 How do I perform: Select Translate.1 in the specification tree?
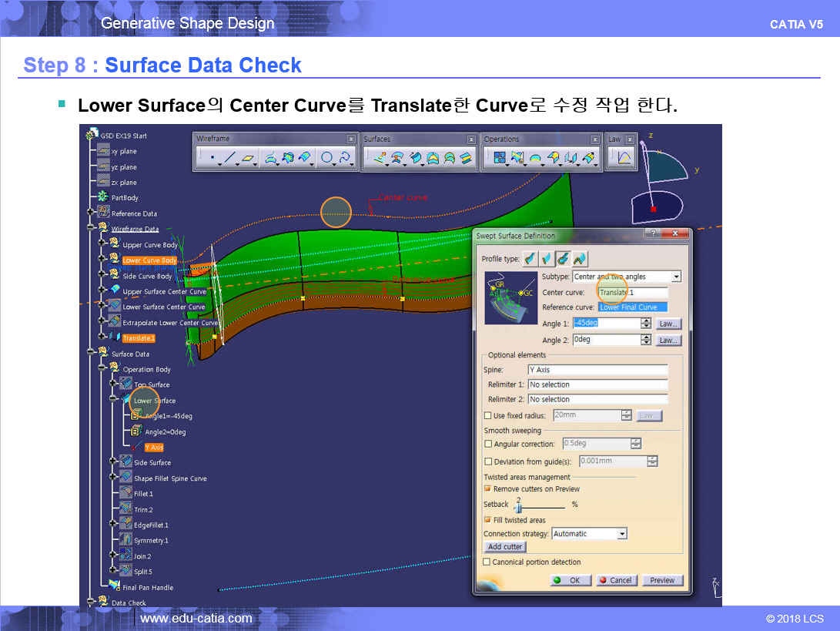tap(139, 338)
